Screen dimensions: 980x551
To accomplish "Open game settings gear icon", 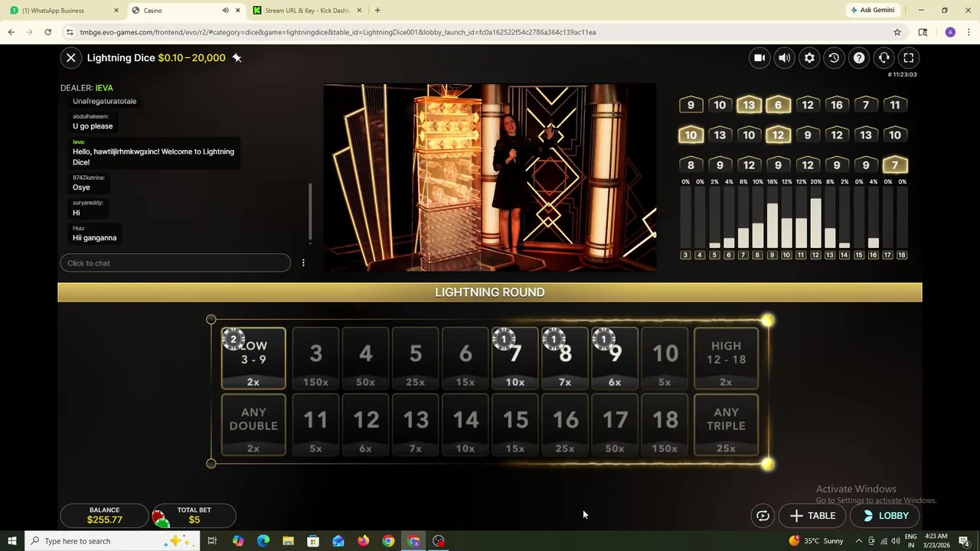I will tap(809, 57).
